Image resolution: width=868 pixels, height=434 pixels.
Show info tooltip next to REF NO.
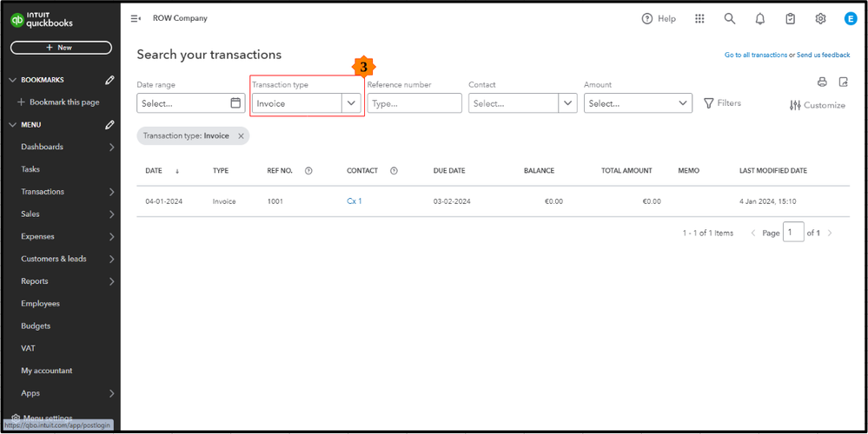(309, 171)
